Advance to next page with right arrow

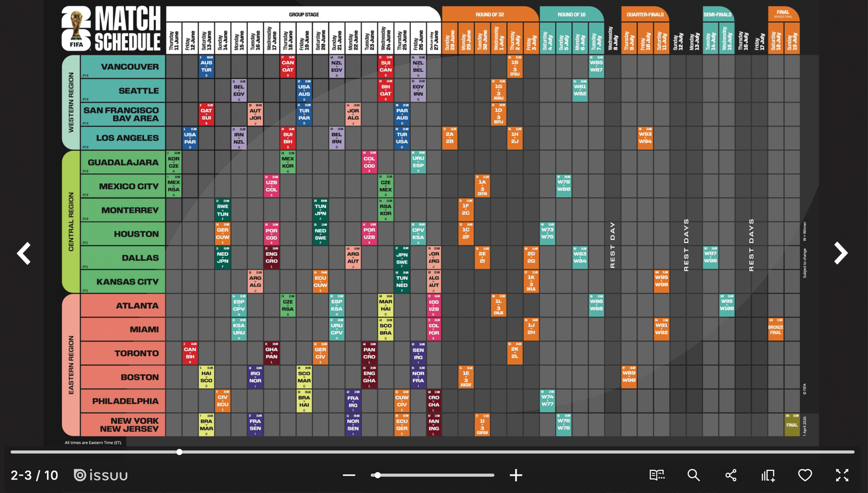[840, 253]
